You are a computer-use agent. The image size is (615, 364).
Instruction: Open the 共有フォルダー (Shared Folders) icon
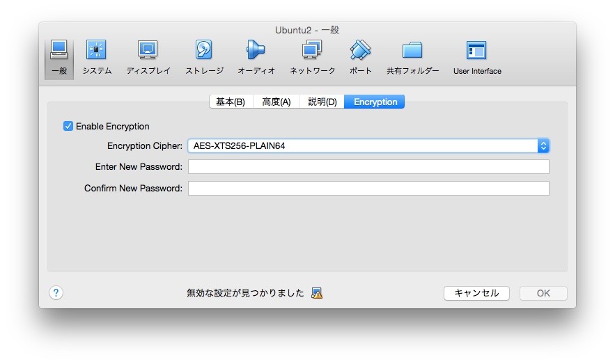412,58
